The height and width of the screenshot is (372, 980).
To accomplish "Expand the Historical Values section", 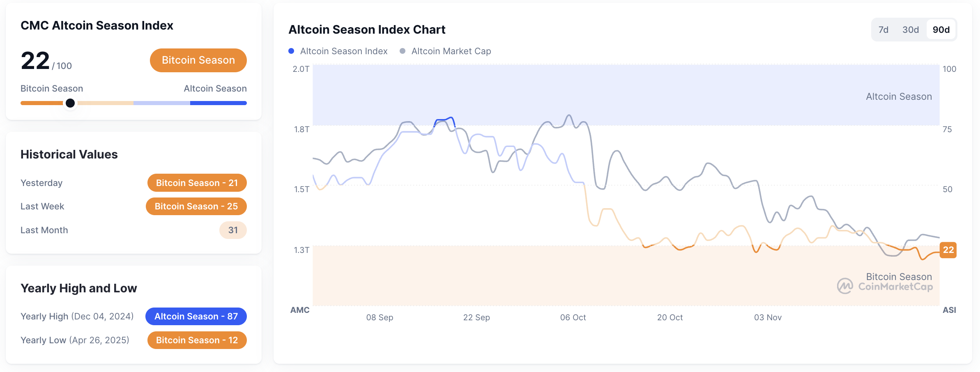I will (x=69, y=154).
